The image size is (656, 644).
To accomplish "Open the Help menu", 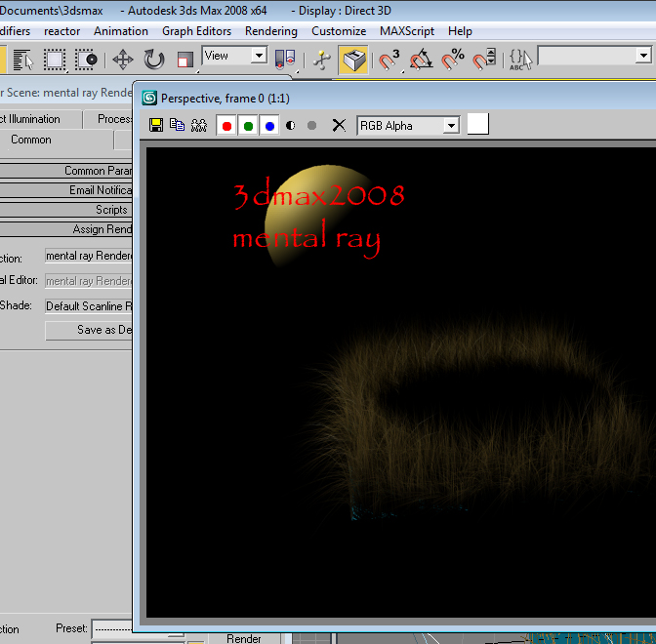I will point(460,31).
